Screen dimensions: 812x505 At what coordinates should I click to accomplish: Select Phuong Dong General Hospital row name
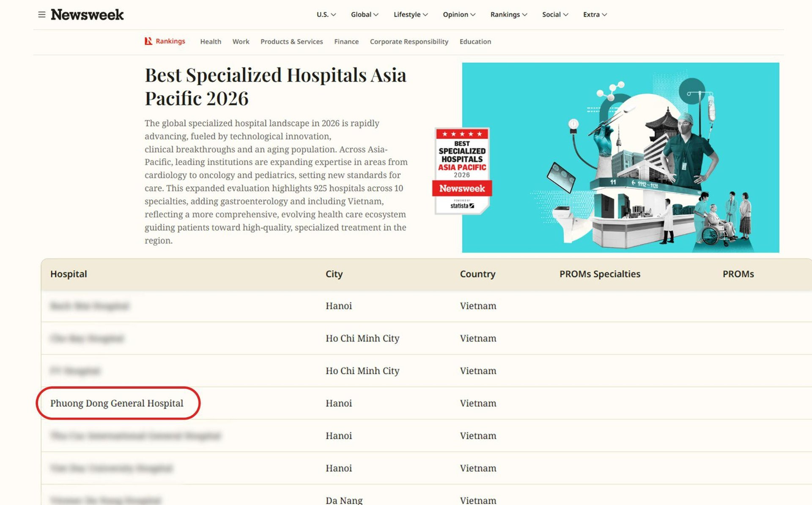[x=117, y=403]
